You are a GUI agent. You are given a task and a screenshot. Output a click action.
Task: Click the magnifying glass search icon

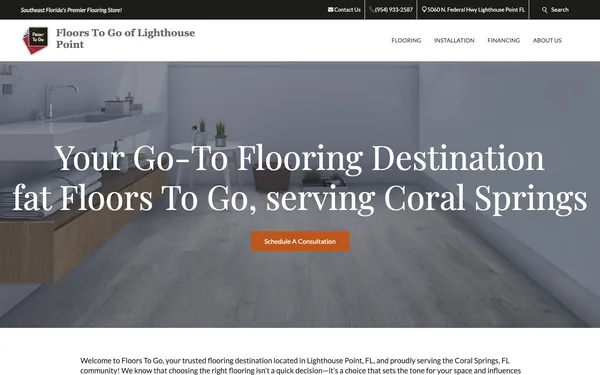point(545,10)
